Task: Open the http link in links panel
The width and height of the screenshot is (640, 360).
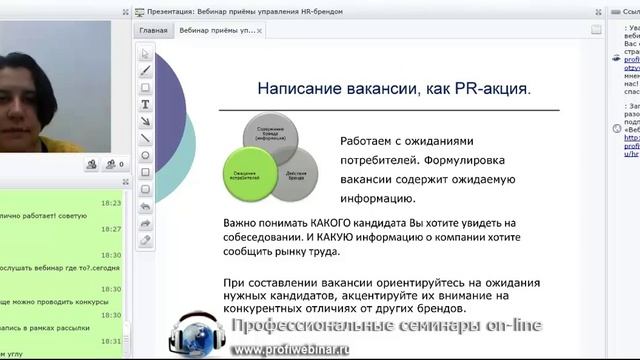Action: tap(632, 138)
